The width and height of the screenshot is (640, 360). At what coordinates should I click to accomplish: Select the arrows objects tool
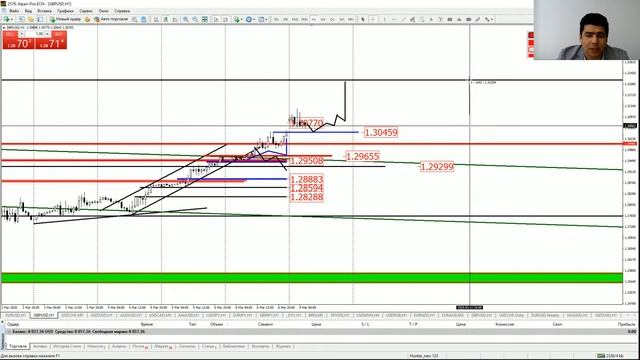click(x=487, y=19)
